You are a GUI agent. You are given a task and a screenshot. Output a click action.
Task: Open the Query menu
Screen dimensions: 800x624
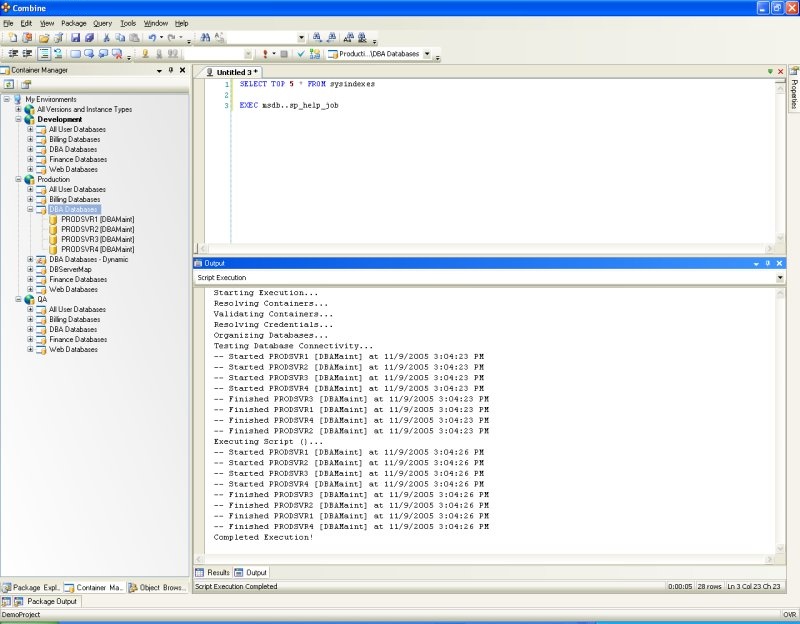point(102,22)
